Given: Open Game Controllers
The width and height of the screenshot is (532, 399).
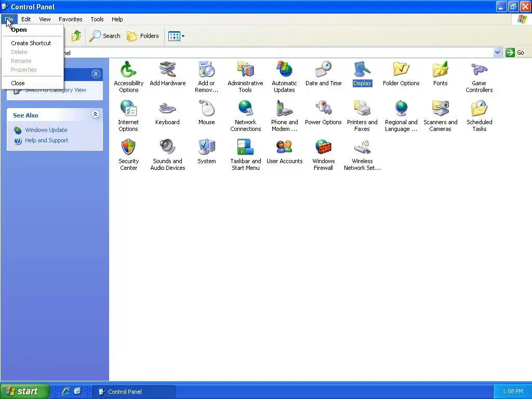Looking at the screenshot, I should click(x=479, y=77).
